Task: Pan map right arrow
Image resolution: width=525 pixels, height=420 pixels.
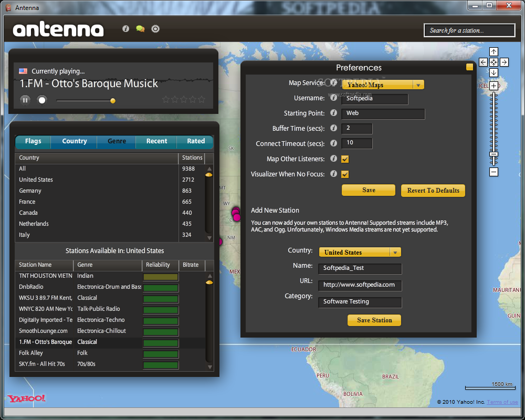Action: [x=504, y=62]
